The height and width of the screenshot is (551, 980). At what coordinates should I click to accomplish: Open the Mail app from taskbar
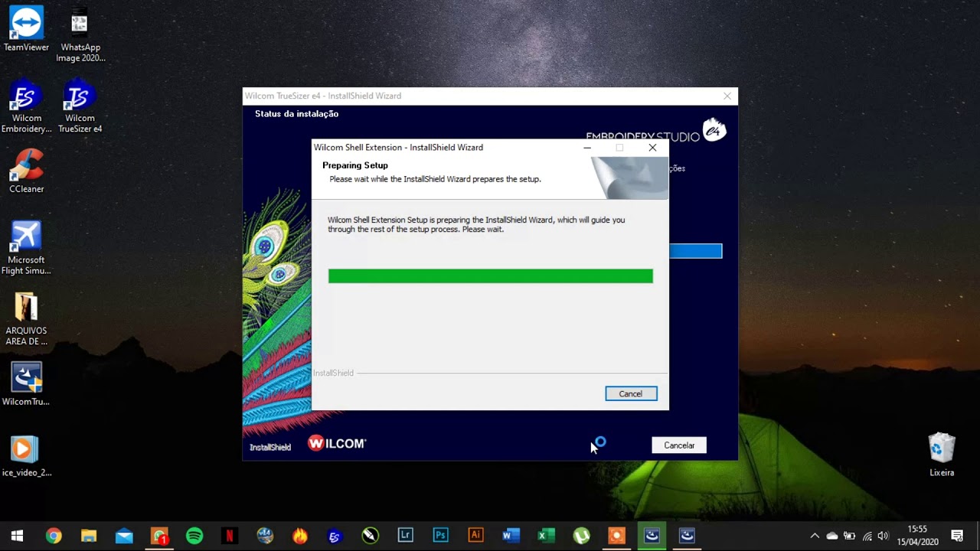click(124, 536)
